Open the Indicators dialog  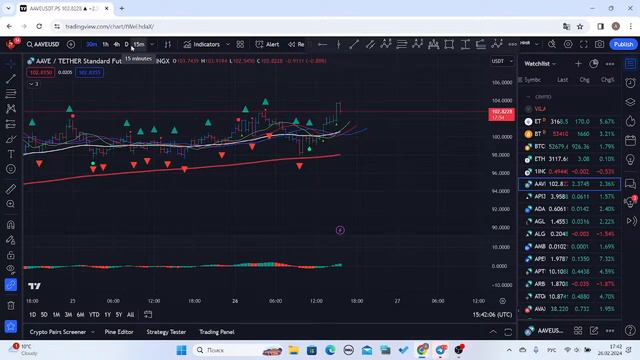coord(202,44)
